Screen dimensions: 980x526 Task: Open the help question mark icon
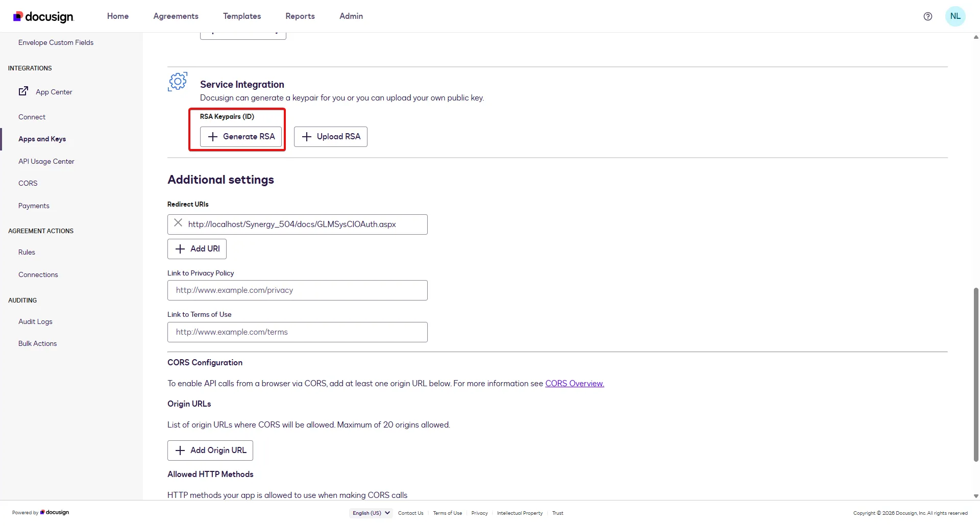927,16
